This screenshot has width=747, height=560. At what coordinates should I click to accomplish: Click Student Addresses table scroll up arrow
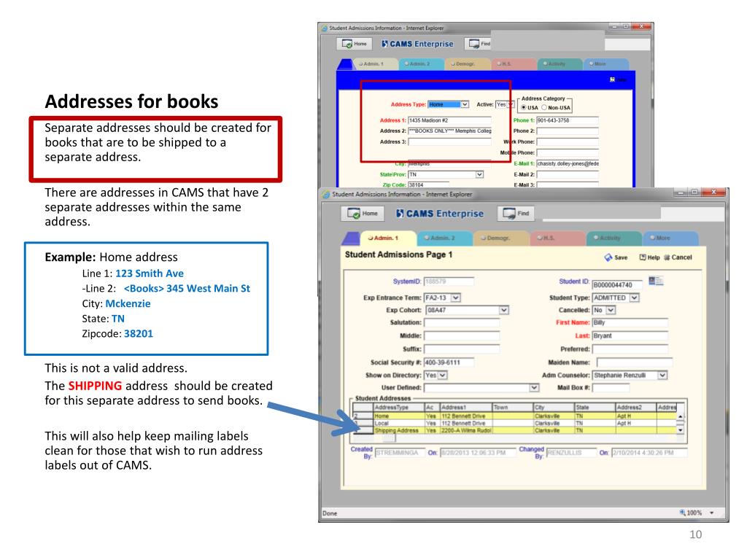coord(681,416)
